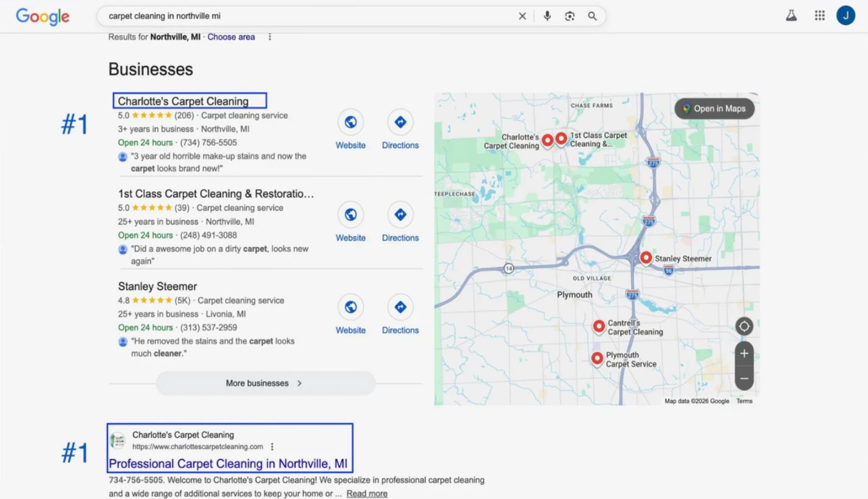Click the (313) 537-2959 phone number

[x=209, y=328]
